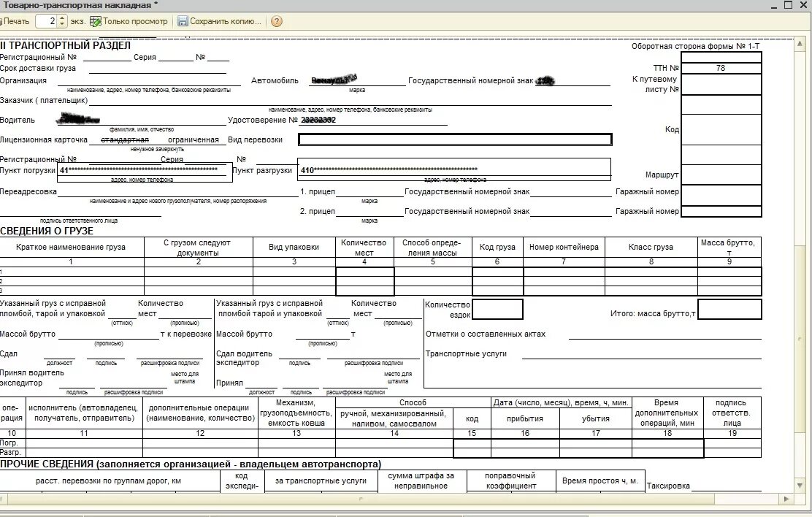The image size is (812, 517).
Task: Select the Масса брутто, т column header
Action: [729, 248]
